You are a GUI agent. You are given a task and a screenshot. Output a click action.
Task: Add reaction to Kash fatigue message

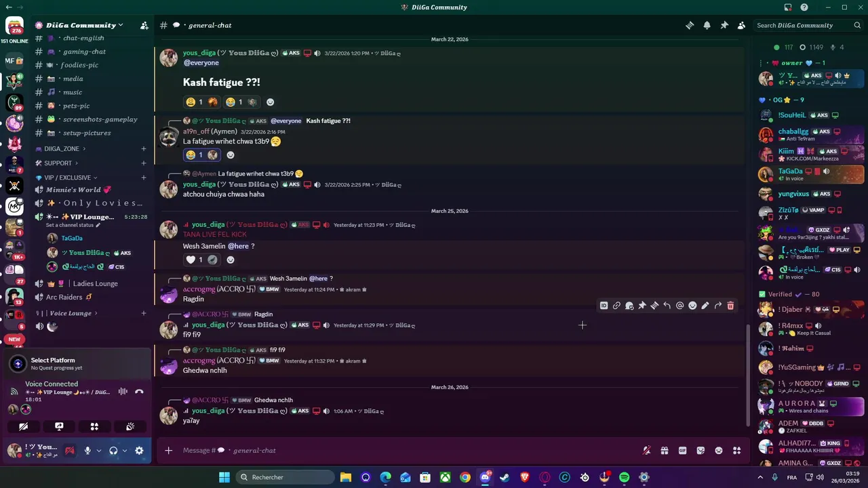click(270, 102)
